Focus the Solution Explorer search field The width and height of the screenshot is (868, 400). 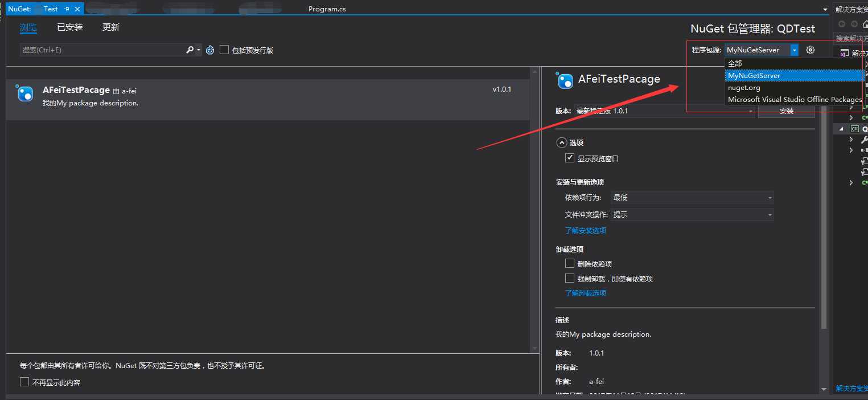(x=851, y=38)
